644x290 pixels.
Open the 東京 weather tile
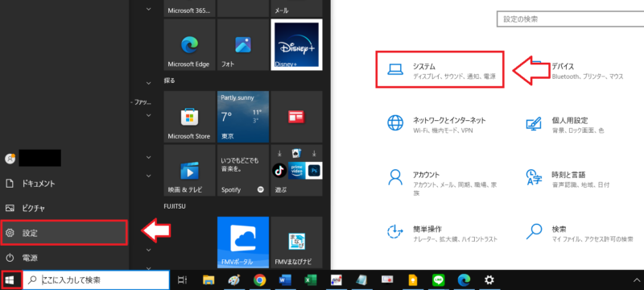[243, 117]
